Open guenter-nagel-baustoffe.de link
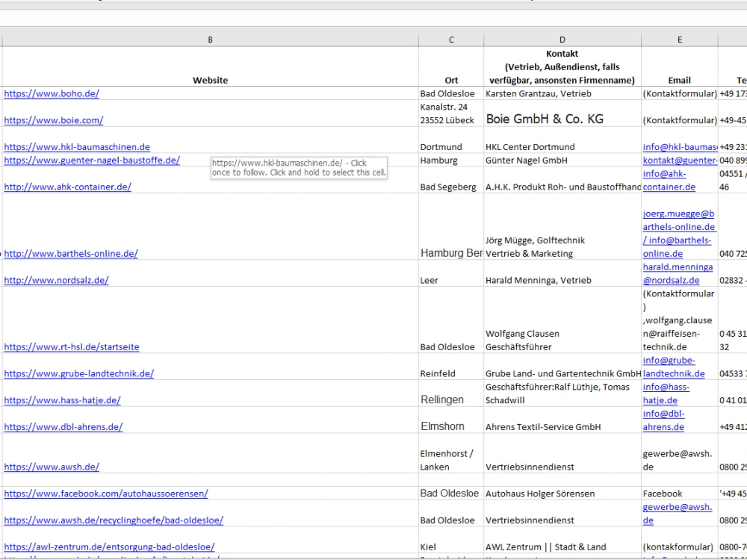747x560 pixels. (x=92, y=161)
